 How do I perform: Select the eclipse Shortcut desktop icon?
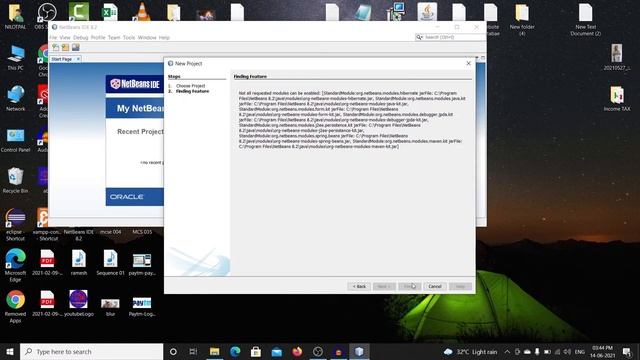tap(16, 224)
